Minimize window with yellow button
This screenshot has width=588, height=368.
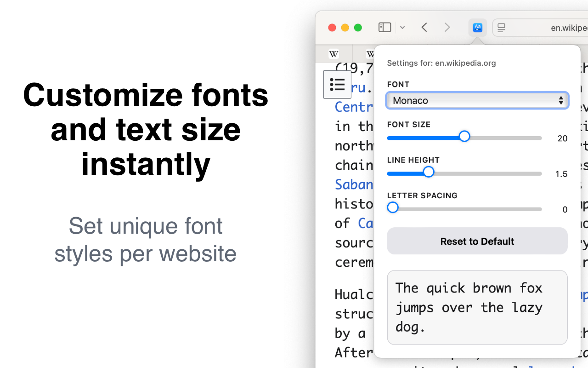pyautogui.click(x=345, y=28)
